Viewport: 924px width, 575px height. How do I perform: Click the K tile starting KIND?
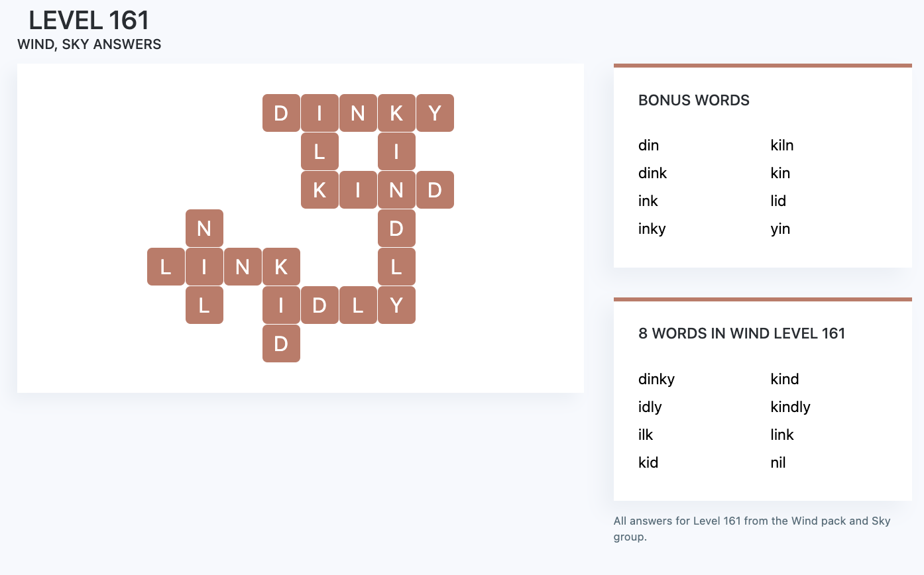click(x=319, y=190)
